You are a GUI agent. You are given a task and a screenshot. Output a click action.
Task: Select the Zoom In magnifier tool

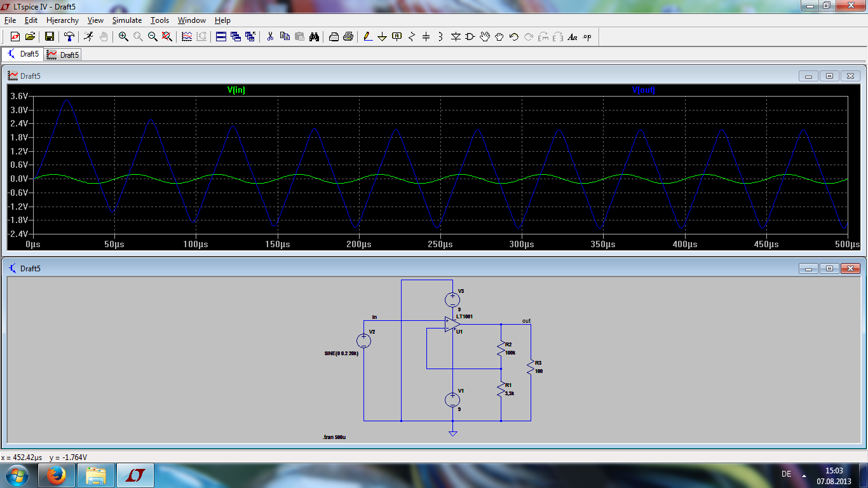123,37
